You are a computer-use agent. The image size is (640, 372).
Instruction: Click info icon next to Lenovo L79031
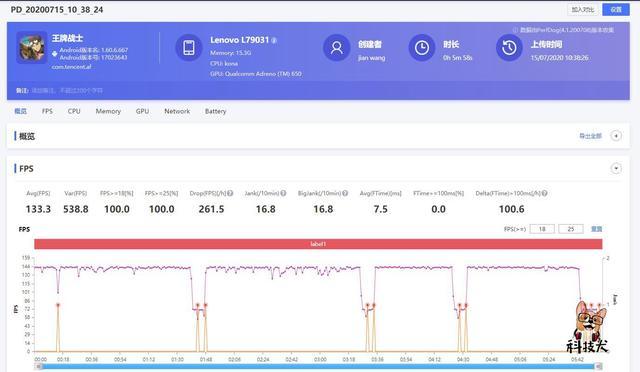274,40
